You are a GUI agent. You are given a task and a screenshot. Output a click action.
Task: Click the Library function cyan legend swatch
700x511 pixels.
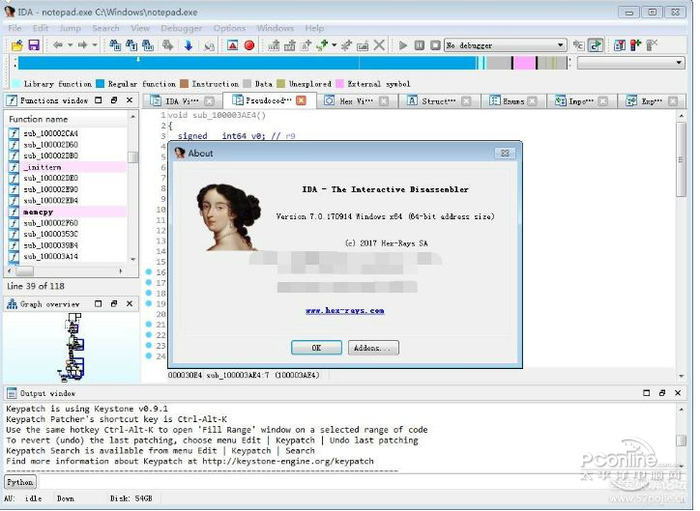(x=16, y=84)
